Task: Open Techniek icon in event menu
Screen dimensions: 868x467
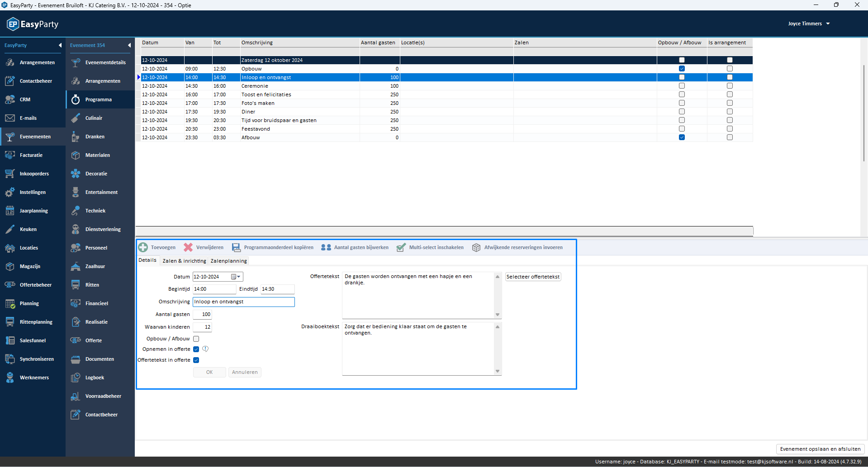Action: click(x=76, y=211)
